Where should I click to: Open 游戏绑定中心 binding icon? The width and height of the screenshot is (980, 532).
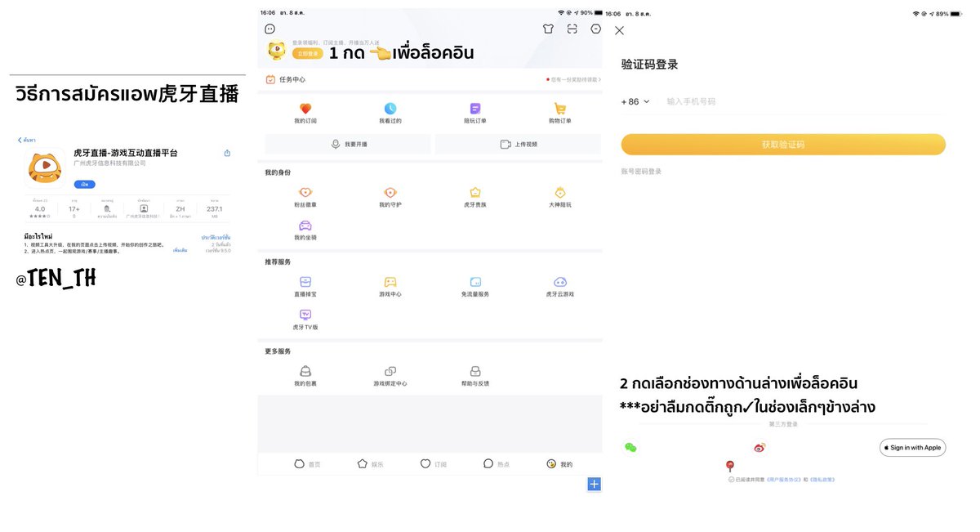(x=390, y=371)
